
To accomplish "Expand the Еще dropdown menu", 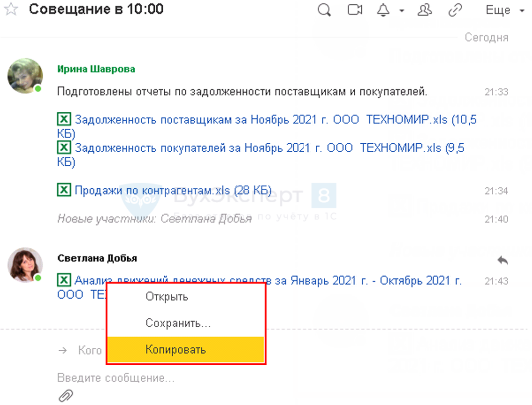I will [504, 10].
